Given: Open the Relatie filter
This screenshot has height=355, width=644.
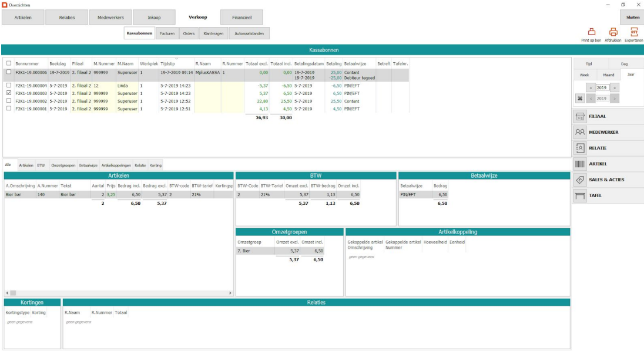Looking at the screenshot, I should point(608,148).
